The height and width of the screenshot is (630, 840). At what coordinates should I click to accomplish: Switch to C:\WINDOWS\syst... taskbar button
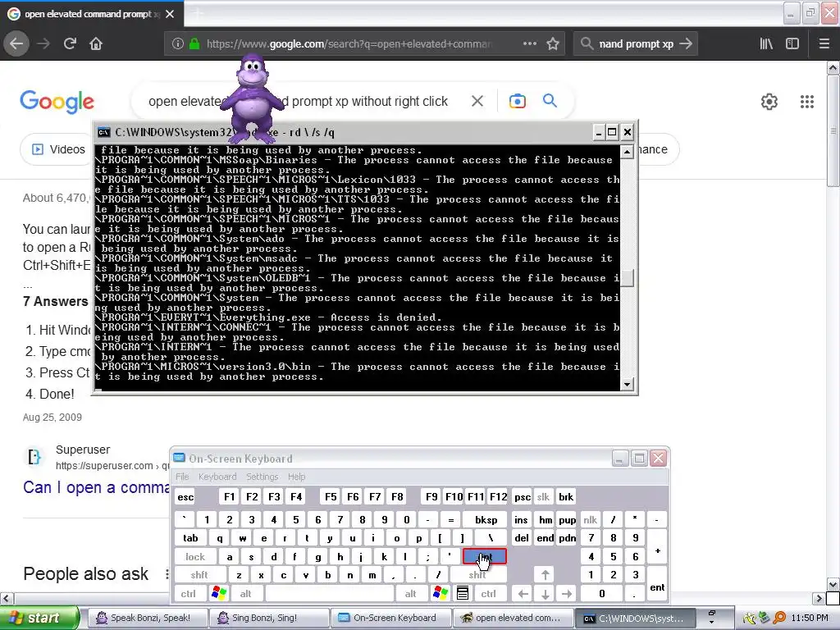coord(634,619)
